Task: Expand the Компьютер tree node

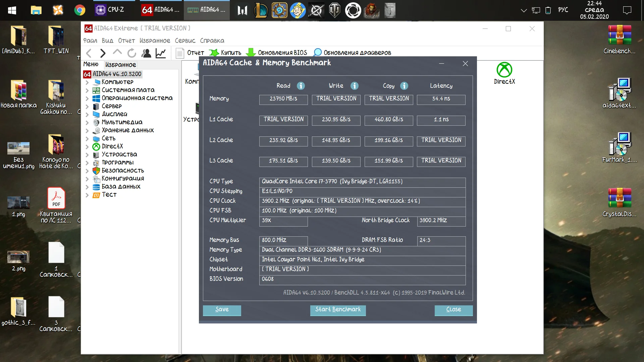Action: [87, 82]
